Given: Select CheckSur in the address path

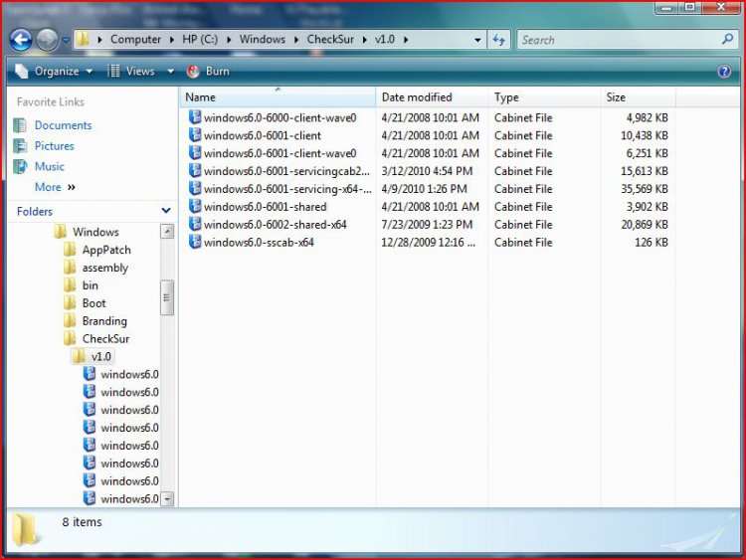Looking at the screenshot, I should coord(330,40).
